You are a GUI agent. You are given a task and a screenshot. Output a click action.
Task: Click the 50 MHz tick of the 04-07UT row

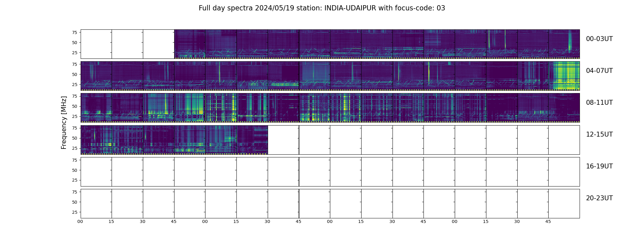point(75,74)
